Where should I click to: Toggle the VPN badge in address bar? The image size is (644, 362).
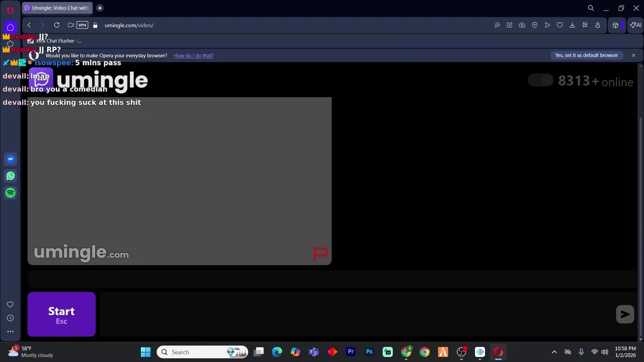click(82, 25)
